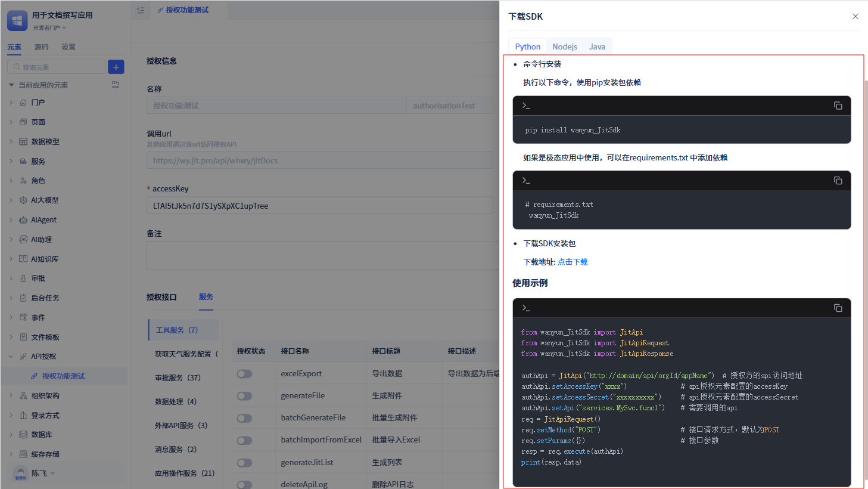Close the 下载SDK panel
The width and height of the screenshot is (868, 489).
point(855,16)
